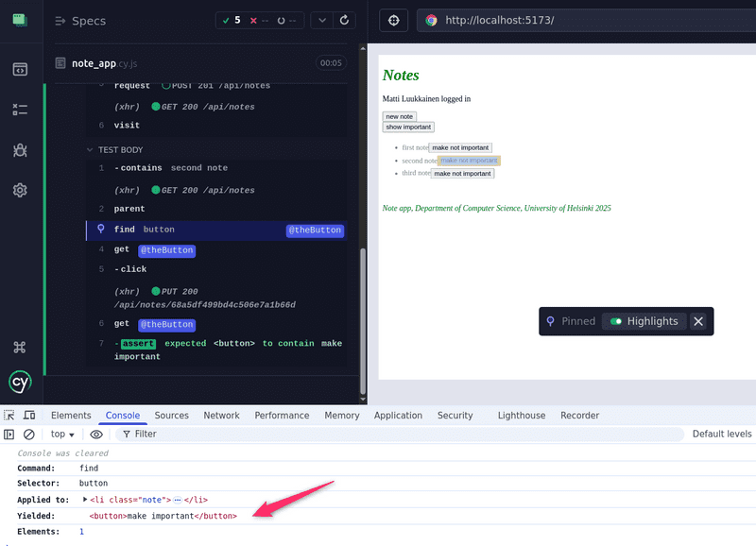Click the spec file icon beside note_app
The width and height of the screenshot is (756, 546).
60,63
